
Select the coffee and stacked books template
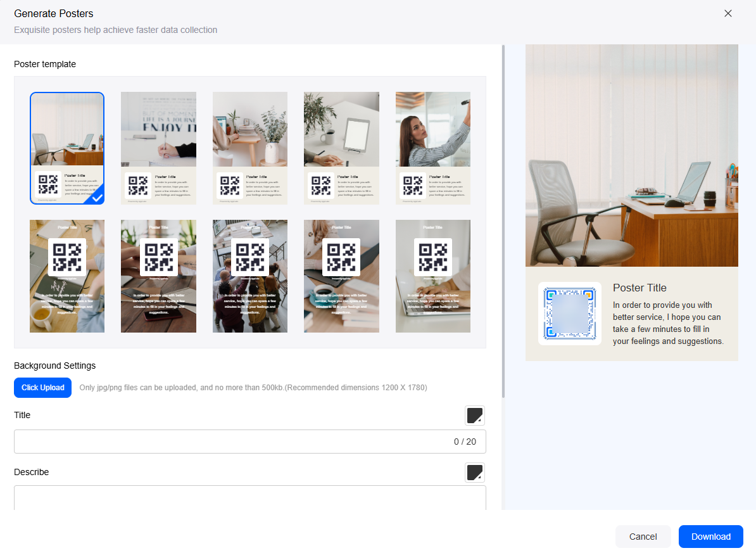click(x=341, y=276)
